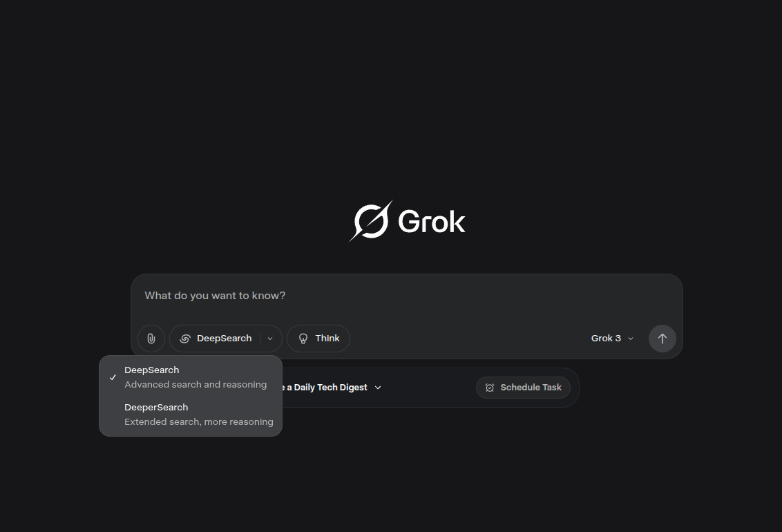Click the Schedule Task button

pos(523,388)
